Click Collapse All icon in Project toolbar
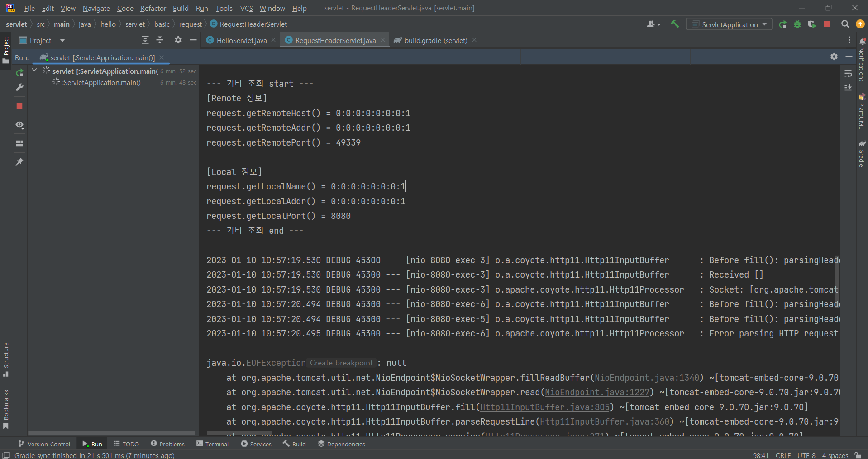Image resolution: width=868 pixels, height=459 pixels. 160,40
